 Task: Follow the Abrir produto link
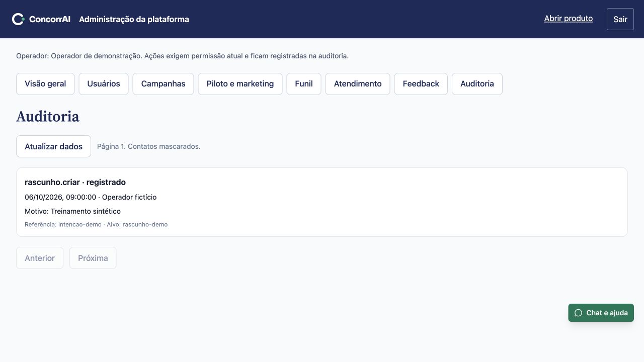click(x=569, y=19)
